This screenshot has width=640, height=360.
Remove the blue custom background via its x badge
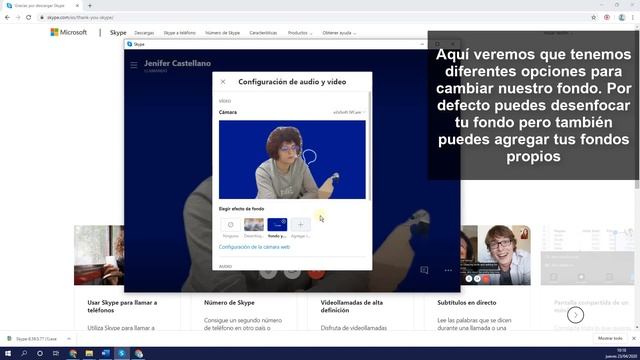(284, 221)
